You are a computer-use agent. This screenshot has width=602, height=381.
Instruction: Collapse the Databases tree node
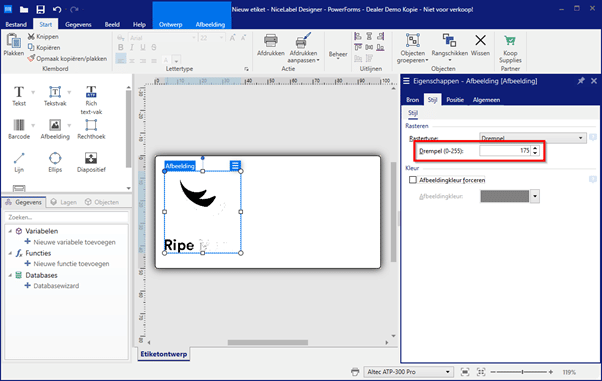[10, 275]
